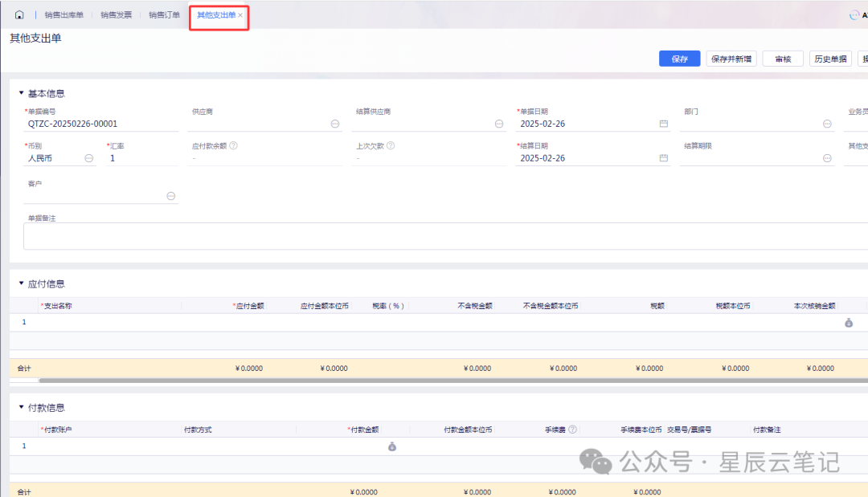Collapse the 应付信息 section

(x=22, y=283)
